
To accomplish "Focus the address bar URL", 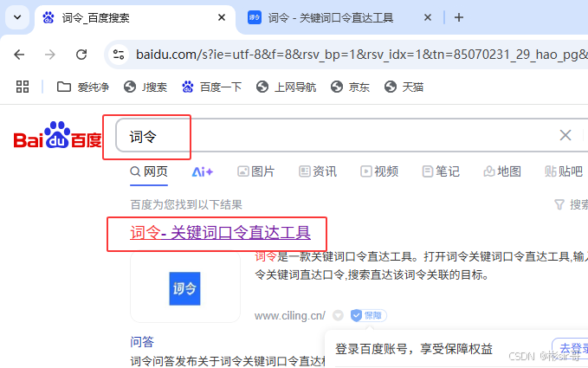I will click(x=360, y=55).
